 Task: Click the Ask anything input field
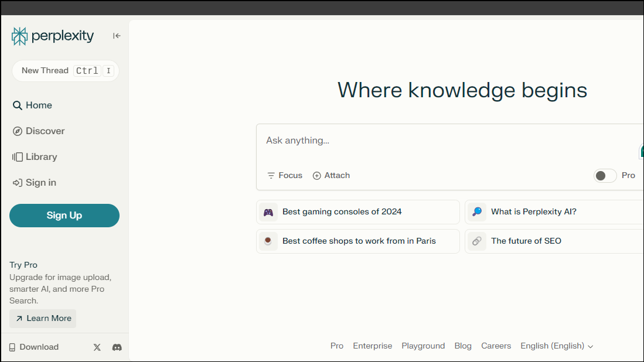pos(449,141)
